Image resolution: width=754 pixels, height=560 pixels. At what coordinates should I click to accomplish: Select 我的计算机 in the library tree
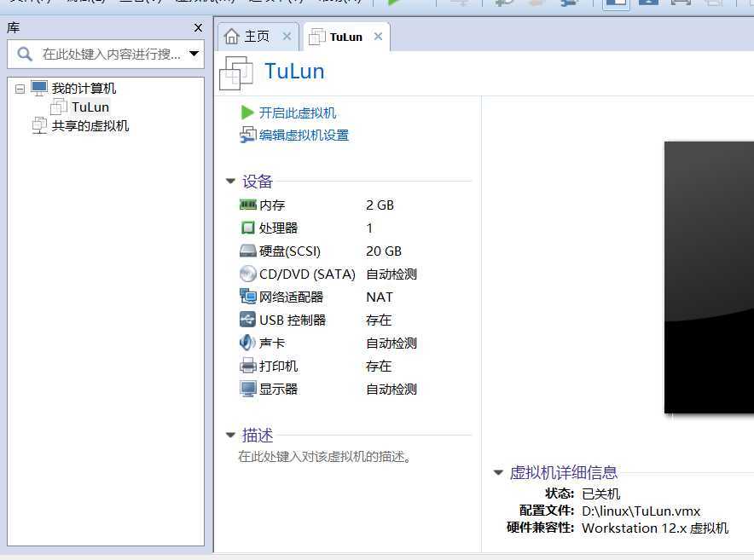coord(84,89)
